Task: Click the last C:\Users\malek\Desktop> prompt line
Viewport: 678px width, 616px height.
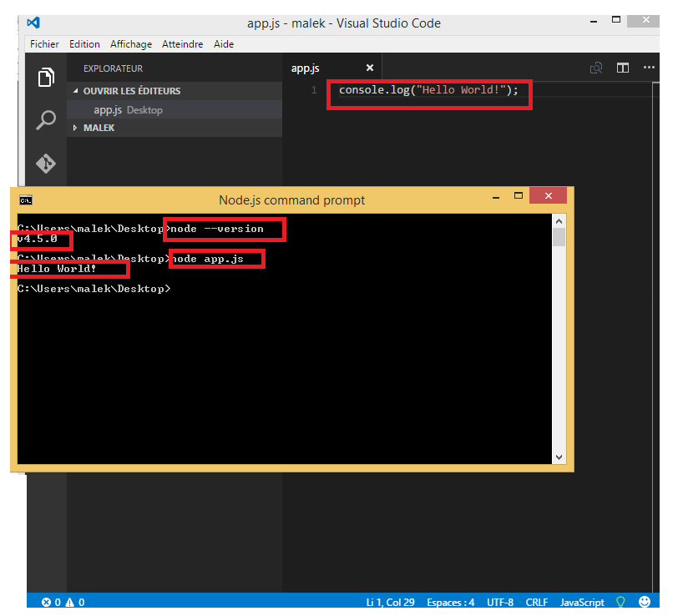Action: click(94, 288)
